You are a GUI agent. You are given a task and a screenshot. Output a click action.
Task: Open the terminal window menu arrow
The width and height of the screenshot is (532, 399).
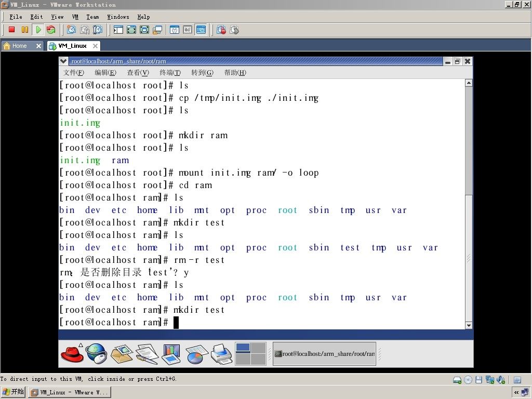coord(63,61)
